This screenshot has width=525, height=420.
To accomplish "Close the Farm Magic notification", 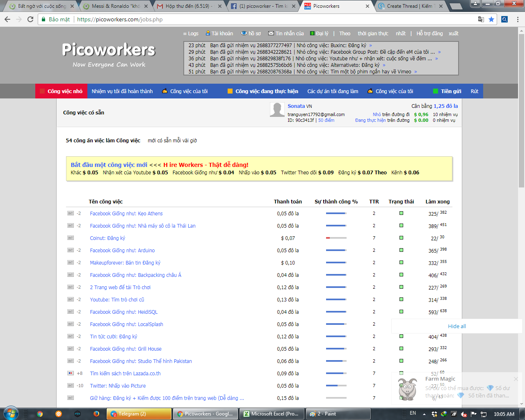I will coord(516,379).
